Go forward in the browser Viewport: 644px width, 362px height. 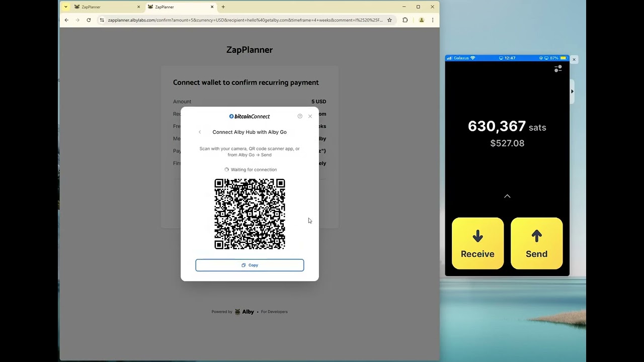pyautogui.click(x=77, y=20)
